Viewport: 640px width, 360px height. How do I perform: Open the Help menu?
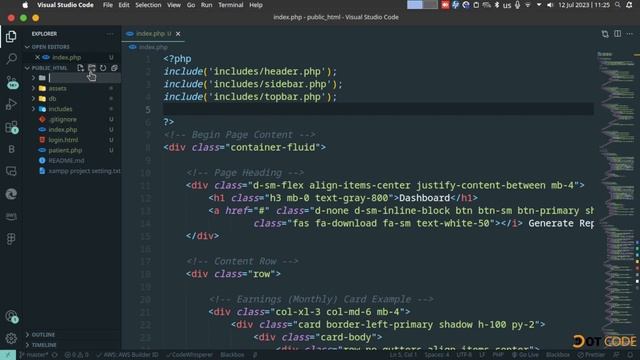click(x=256, y=5)
